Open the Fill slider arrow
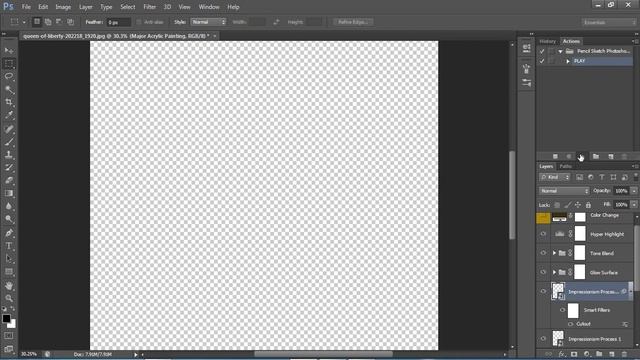 point(634,204)
